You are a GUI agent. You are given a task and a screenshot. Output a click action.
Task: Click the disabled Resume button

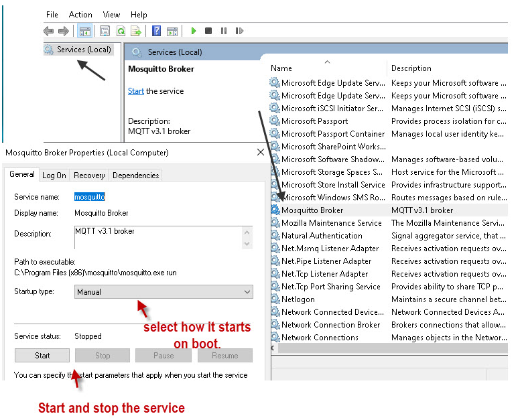point(225,356)
